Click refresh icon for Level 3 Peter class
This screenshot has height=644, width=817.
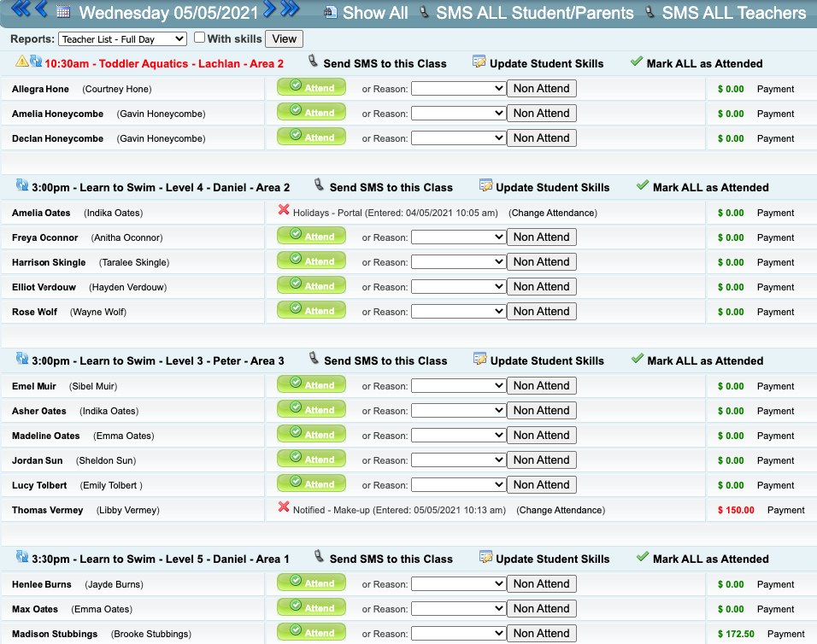pos(22,358)
